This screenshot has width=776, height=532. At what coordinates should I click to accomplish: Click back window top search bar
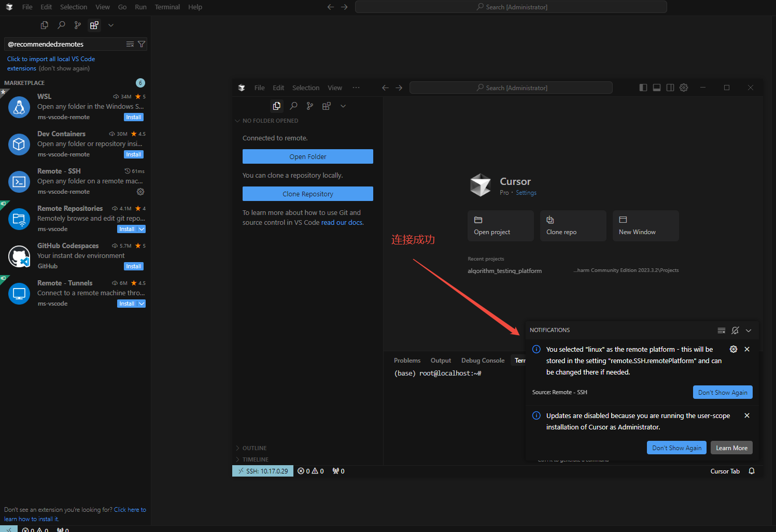[511, 7]
